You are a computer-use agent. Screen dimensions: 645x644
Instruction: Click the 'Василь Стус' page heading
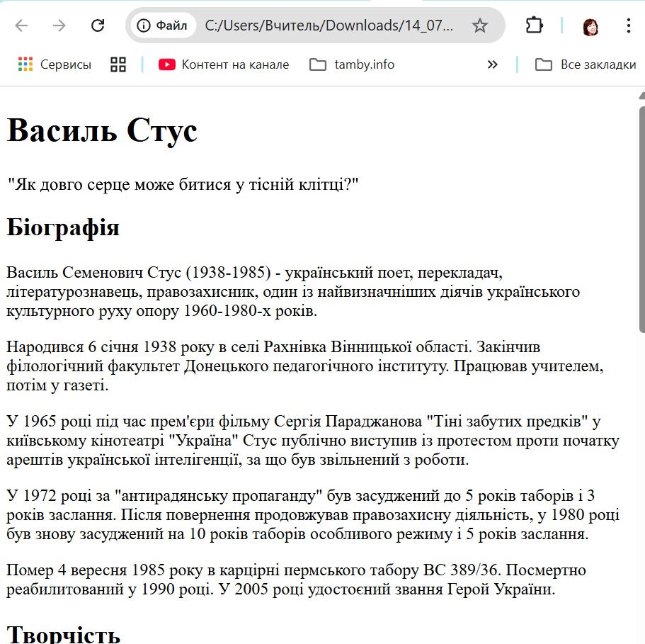pyautogui.click(x=102, y=131)
